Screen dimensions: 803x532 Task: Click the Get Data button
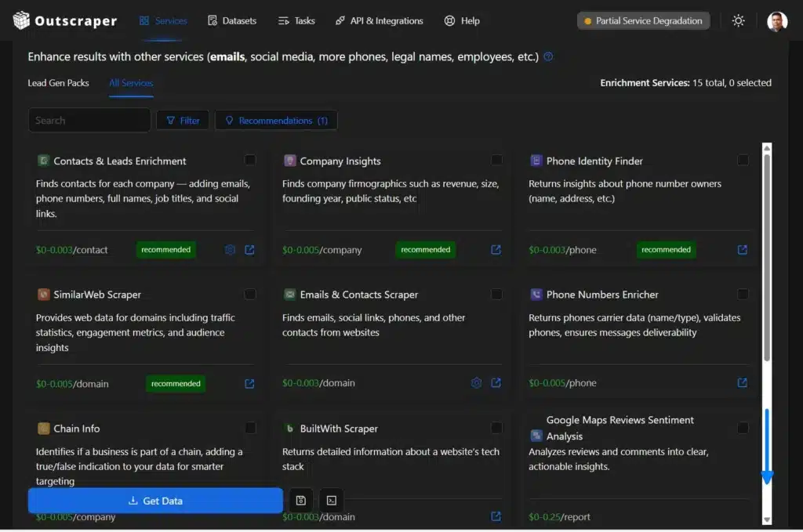(x=155, y=501)
